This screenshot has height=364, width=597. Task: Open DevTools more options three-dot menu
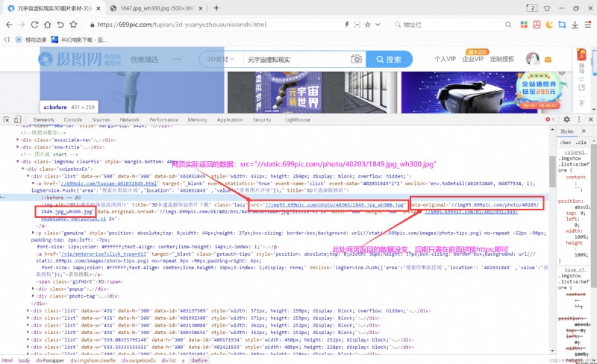click(579, 119)
